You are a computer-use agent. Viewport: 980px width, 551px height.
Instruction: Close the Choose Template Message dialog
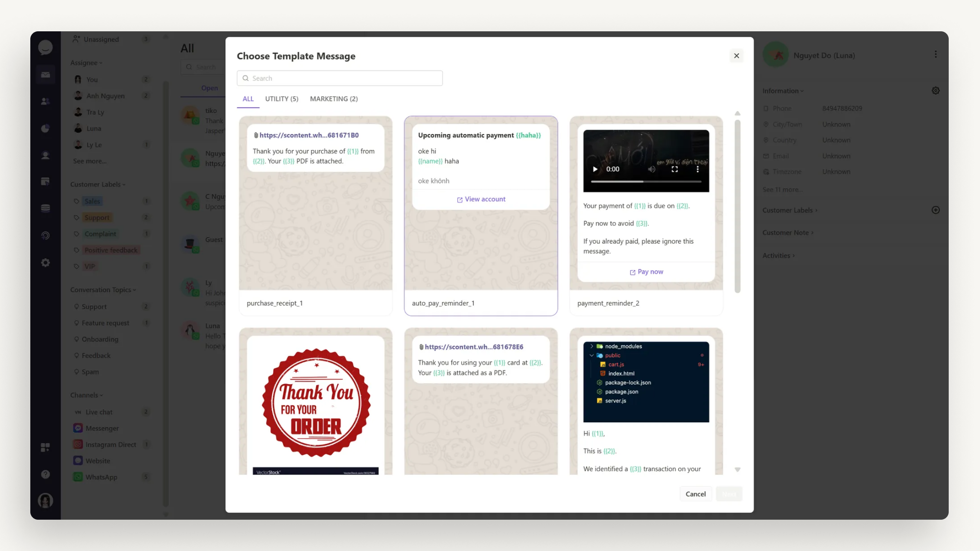tap(736, 56)
